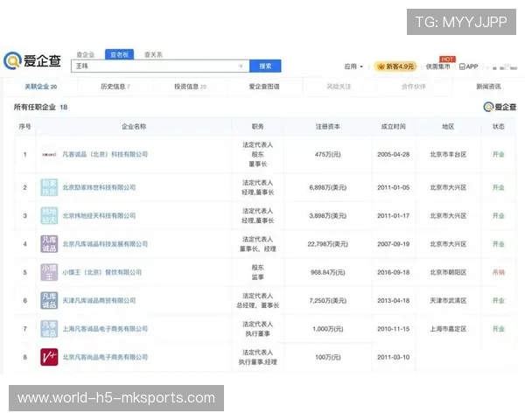Click the 所有任职企业 18 heading
Screen dimensions: 525x420
[x=40, y=107]
